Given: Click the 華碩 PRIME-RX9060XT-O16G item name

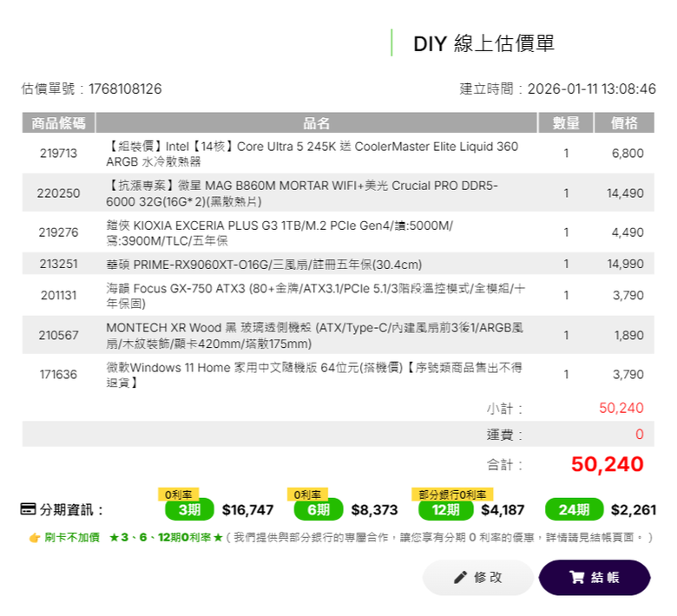Looking at the screenshot, I should [264, 264].
